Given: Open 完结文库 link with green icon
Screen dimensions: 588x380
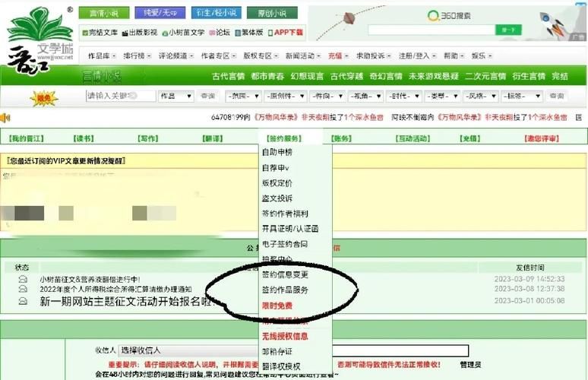Looking at the screenshot, I should 100,33.
